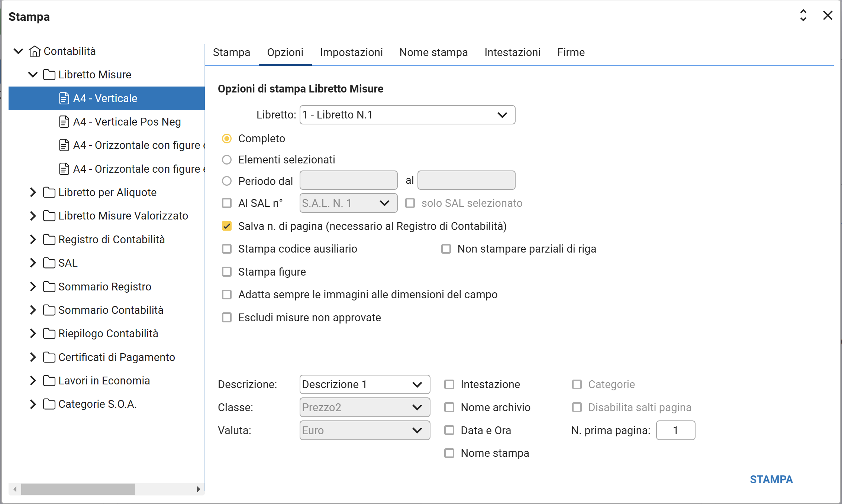Open the Libretto dropdown list

pyautogui.click(x=407, y=115)
